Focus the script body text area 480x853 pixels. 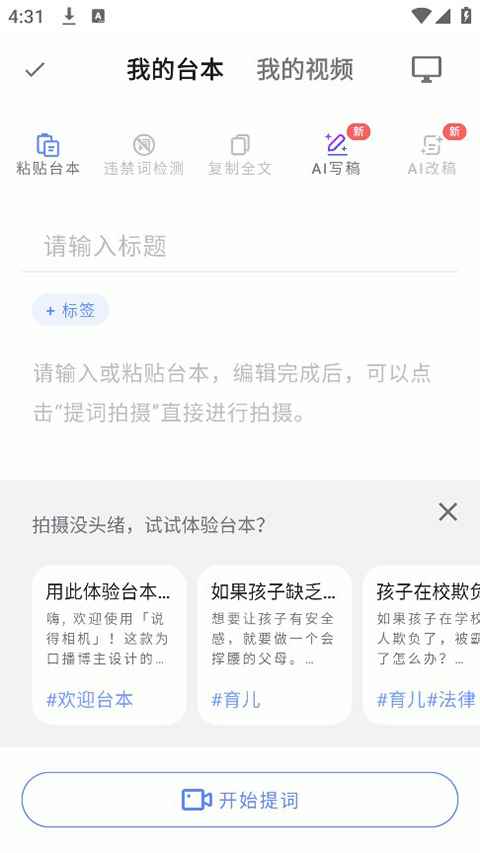(x=239, y=393)
